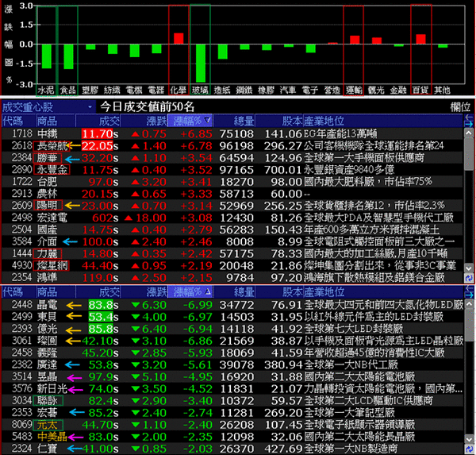Image resolution: width=476 pixels, height=455 pixels.
Task: Select stock row 2384 勝華
Action: coord(232,158)
